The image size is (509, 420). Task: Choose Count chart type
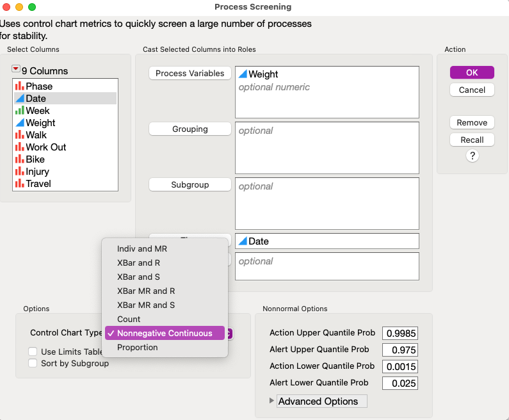click(165, 319)
